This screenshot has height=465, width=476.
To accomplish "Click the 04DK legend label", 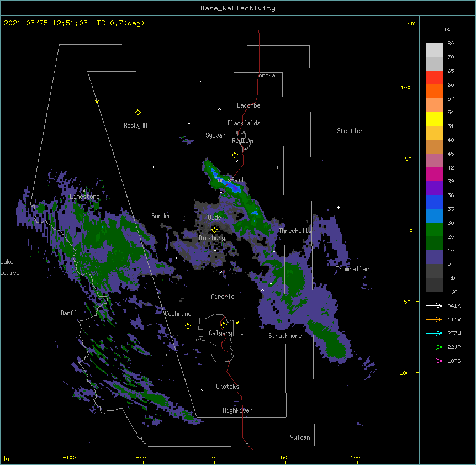I will [x=454, y=305].
